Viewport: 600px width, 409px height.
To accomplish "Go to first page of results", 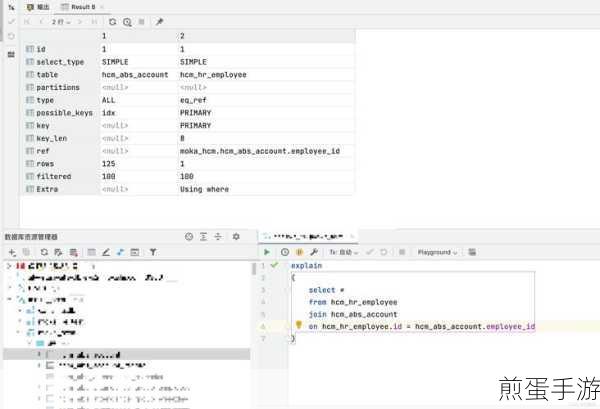I will pyautogui.click(x=27, y=22).
